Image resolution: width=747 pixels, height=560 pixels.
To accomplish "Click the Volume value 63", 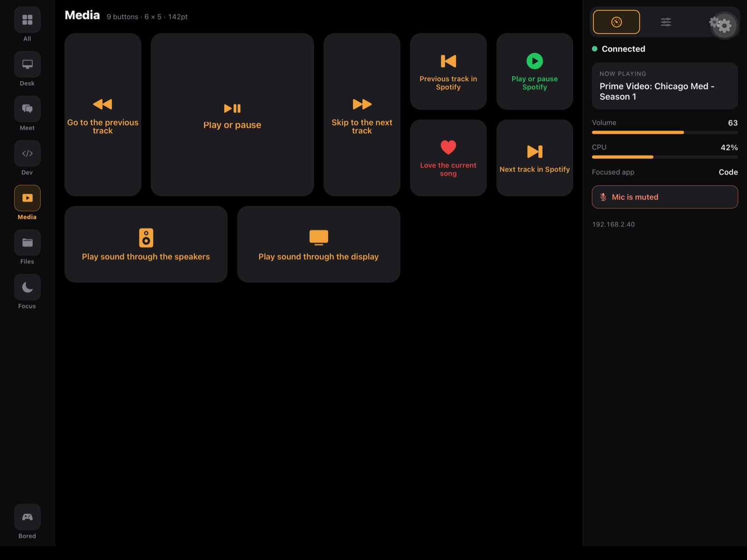I will (733, 123).
